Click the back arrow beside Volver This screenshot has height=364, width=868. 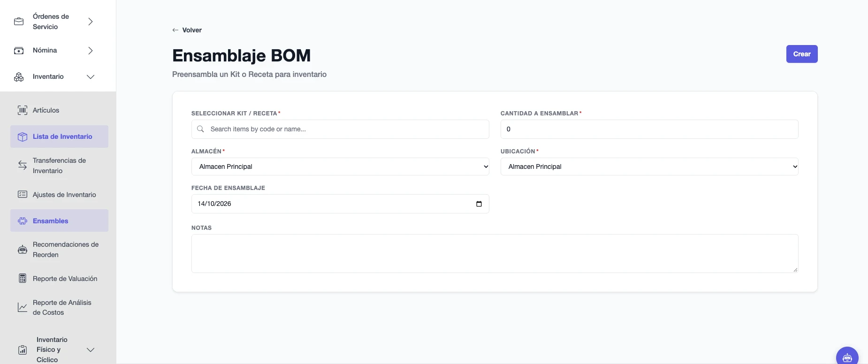click(x=175, y=30)
